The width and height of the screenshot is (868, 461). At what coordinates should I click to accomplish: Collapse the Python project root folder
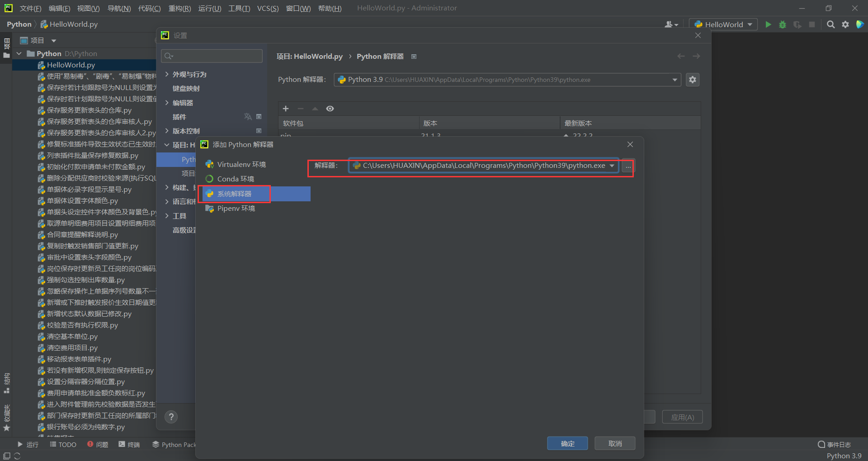pos(19,53)
